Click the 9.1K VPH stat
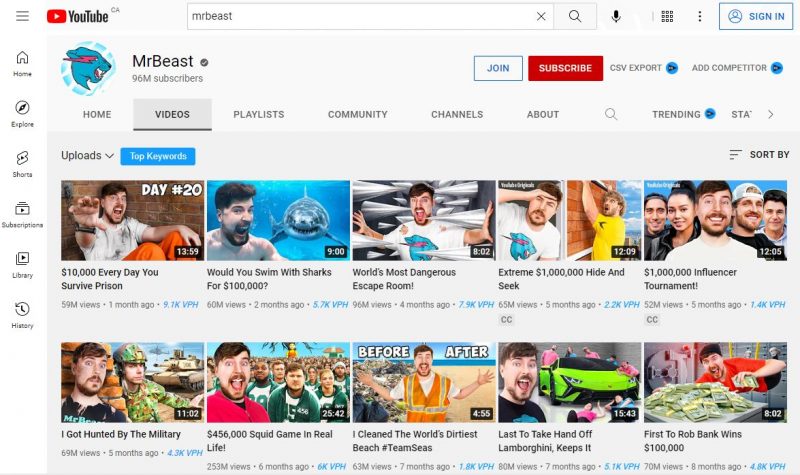Image resolution: width=800 pixels, height=475 pixels. point(181,305)
